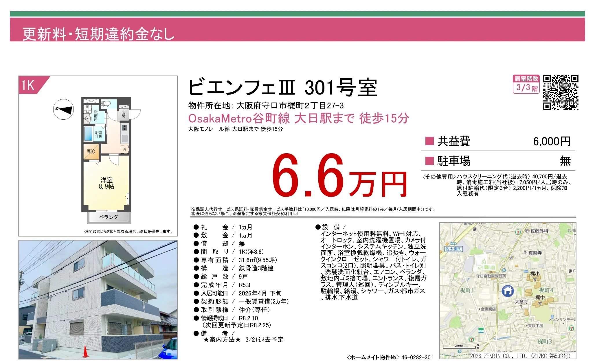The width and height of the screenshot is (595, 364).
Task: Click the QR code in top right
Action: pos(561,93)
